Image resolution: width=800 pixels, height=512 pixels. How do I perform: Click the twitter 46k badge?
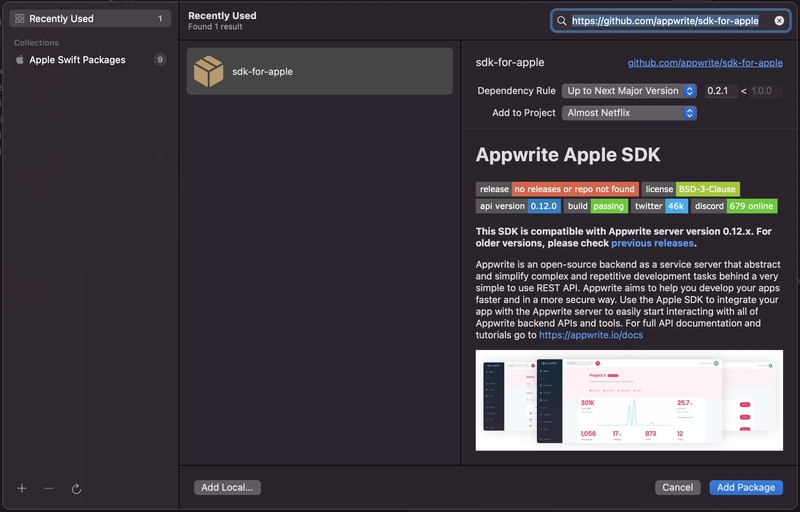[660, 206]
